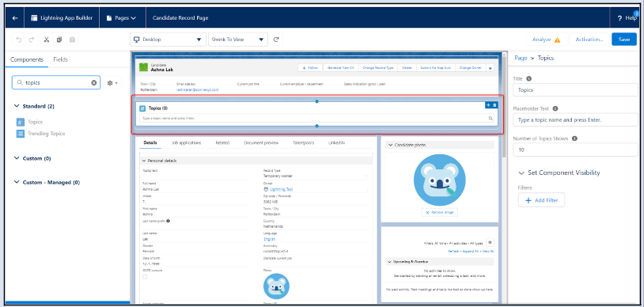Save the page
The height and width of the screenshot is (307, 644).
(624, 40)
